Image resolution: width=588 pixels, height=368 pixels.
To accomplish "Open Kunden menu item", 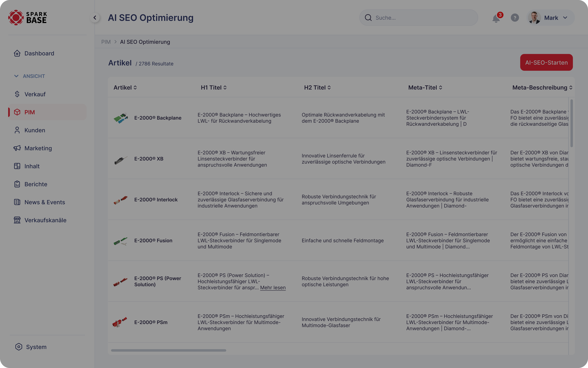I will coord(47,130).
